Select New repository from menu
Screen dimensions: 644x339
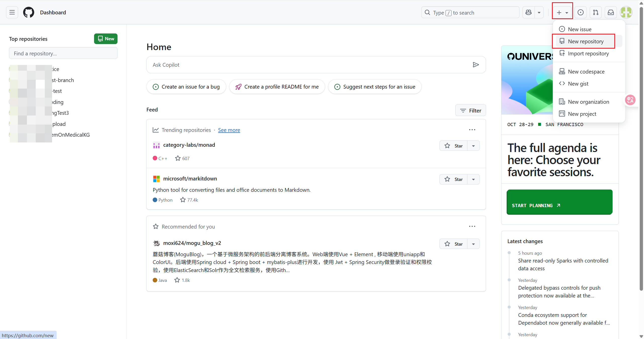point(589,41)
